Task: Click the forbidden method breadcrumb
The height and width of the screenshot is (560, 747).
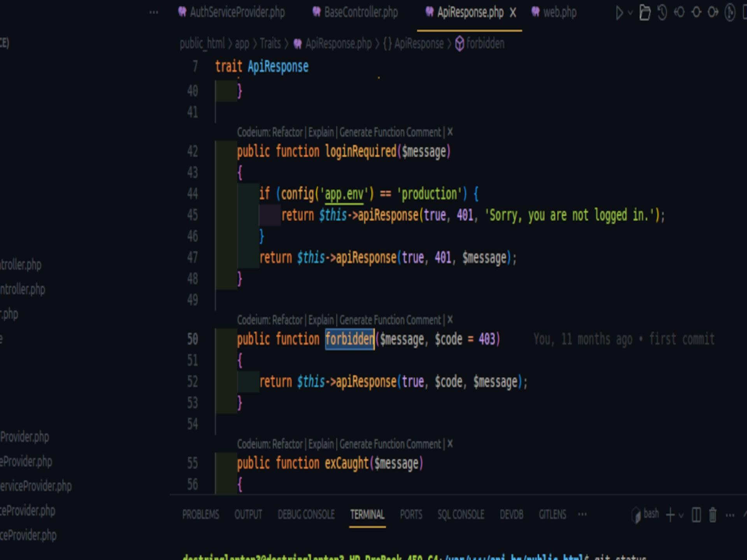Action: coord(480,44)
